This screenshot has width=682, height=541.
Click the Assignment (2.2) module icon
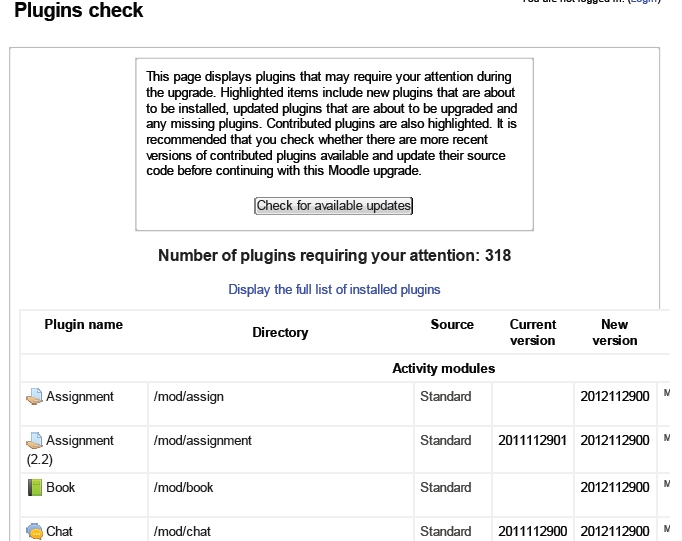(34, 441)
